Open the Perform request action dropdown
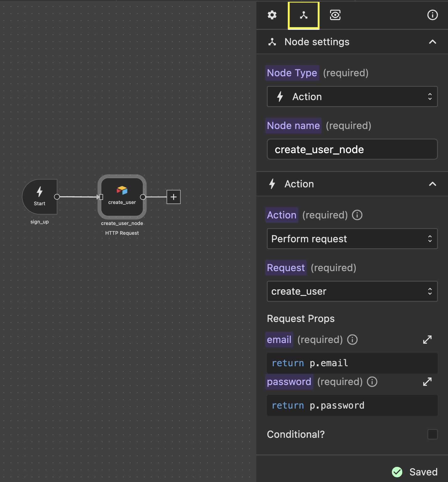This screenshot has height=482, width=448. pyautogui.click(x=352, y=239)
